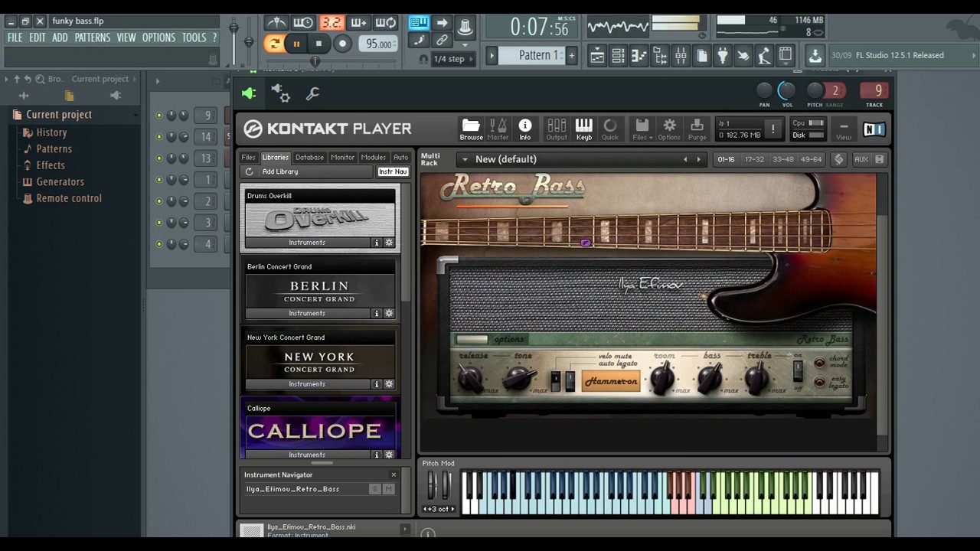
Task: Open the Kontakt Options gear
Action: [669, 129]
